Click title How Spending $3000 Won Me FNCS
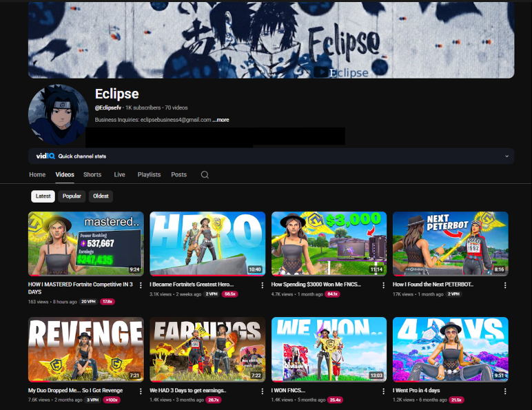This screenshot has width=532, height=410. click(316, 285)
